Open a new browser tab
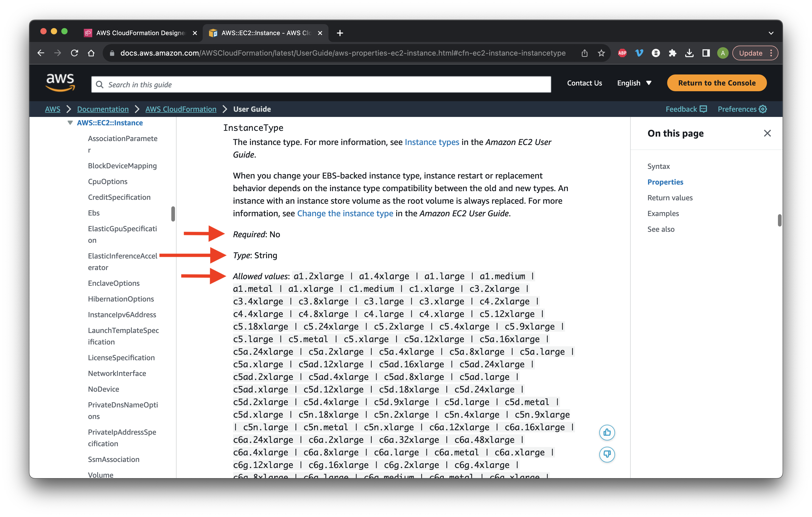This screenshot has width=812, height=517. [340, 33]
